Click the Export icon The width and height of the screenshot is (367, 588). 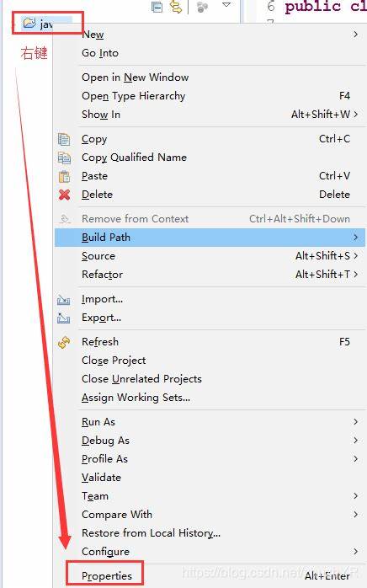pos(64,318)
